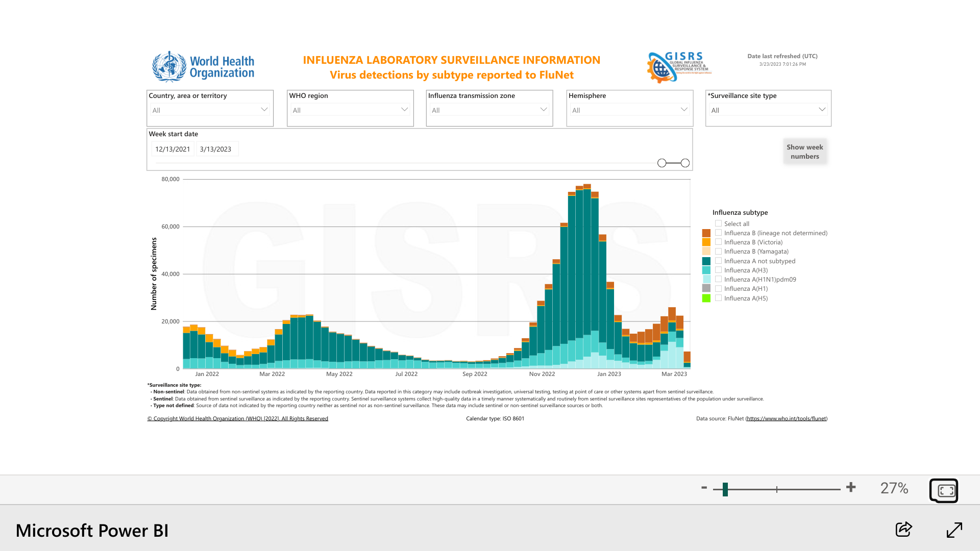Click the Influenza A(H5) green legend swatch
Viewport: 980px width, 551px height.
(x=706, y=298)
